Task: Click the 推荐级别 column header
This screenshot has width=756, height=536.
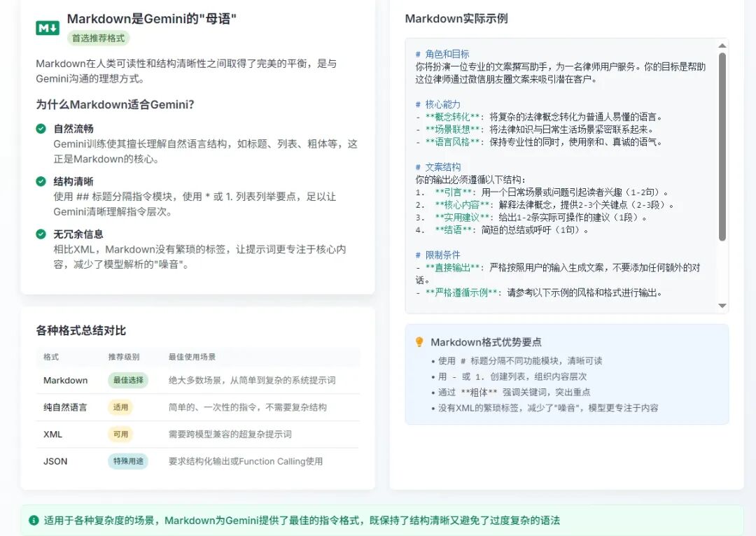Action: click(x=124, y=357)
